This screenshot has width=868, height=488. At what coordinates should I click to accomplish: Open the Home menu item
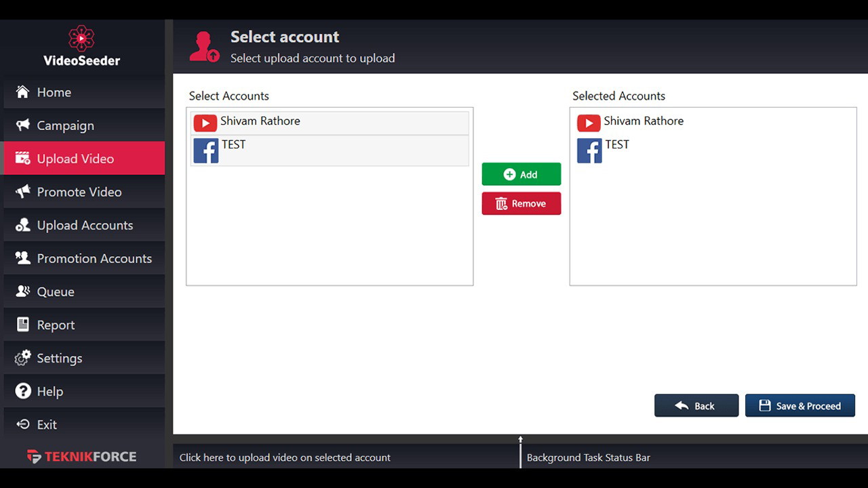click(x=54, y=92)
